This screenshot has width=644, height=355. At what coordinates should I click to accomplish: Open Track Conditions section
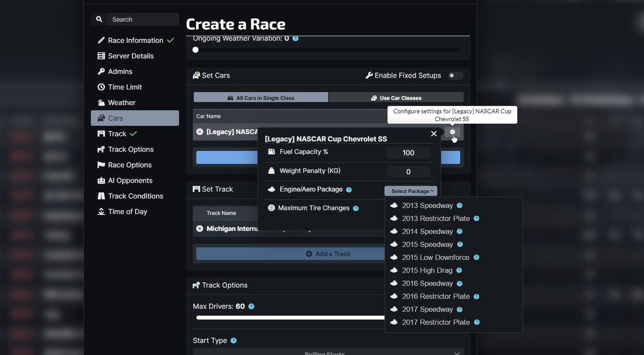click(x=135, y=196)
